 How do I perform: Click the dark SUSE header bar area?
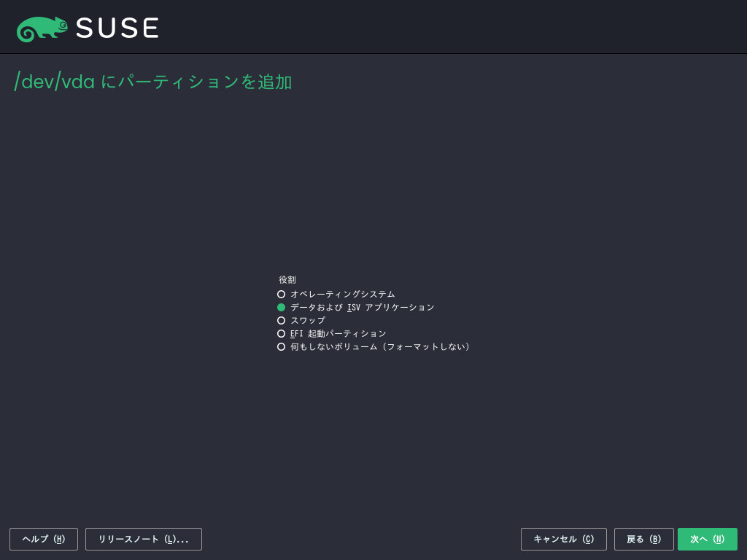click(373, 27)
